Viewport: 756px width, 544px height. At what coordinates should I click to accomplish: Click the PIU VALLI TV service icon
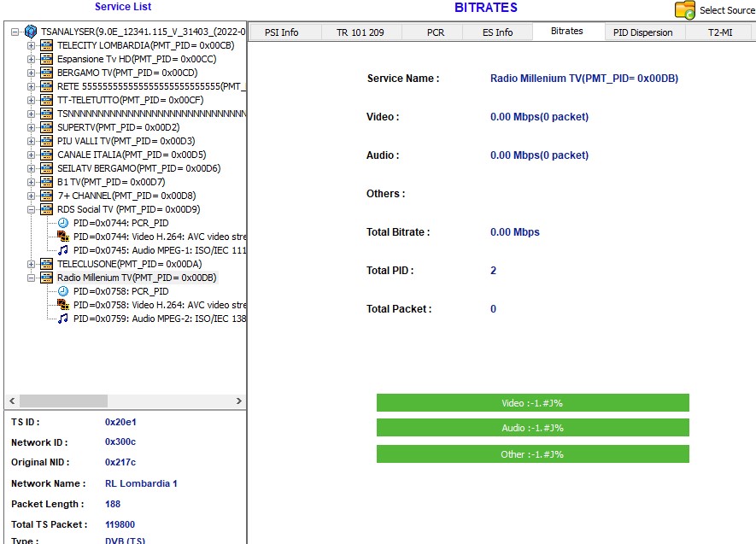46,141
